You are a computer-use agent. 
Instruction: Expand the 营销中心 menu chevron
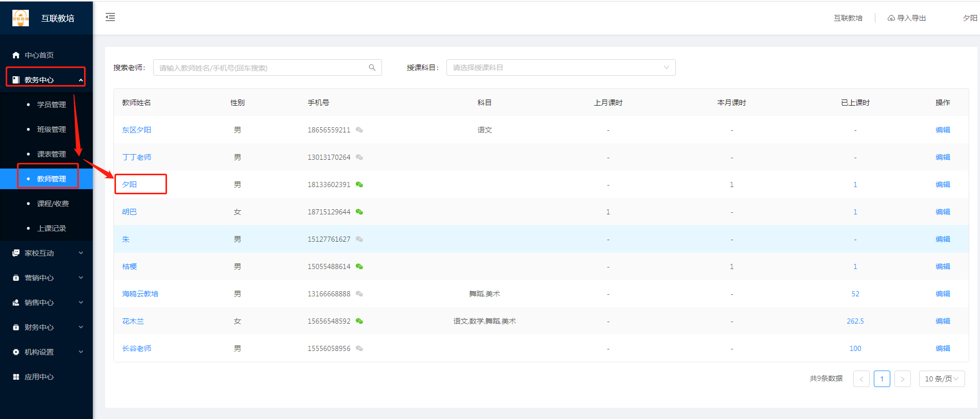(x=81, y=278)
